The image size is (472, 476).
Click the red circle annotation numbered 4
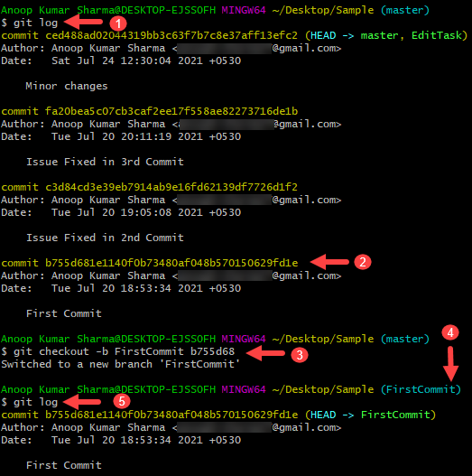pyautogui.click(x=450, y=332)
